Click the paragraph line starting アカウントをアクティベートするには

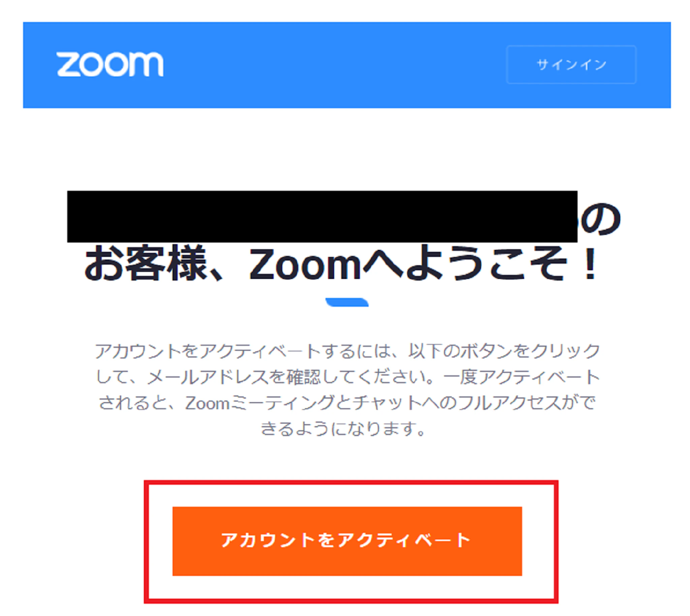(347, 351)
